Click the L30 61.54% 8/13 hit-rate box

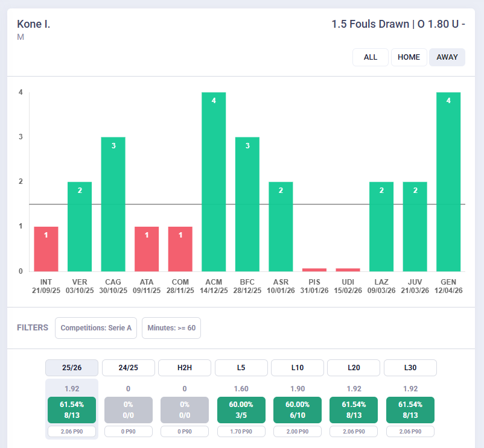(x=410, y=410)
